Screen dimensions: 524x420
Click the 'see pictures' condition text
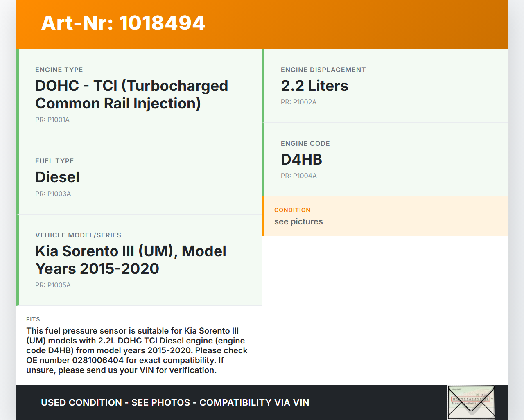pyautogui.click(x=298, y=222)
